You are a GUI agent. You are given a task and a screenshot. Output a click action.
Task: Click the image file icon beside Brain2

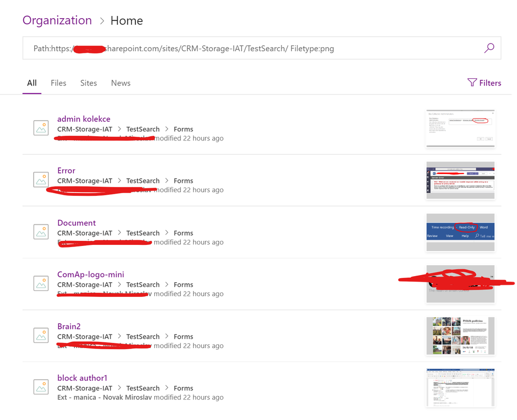tap(41, 335)
